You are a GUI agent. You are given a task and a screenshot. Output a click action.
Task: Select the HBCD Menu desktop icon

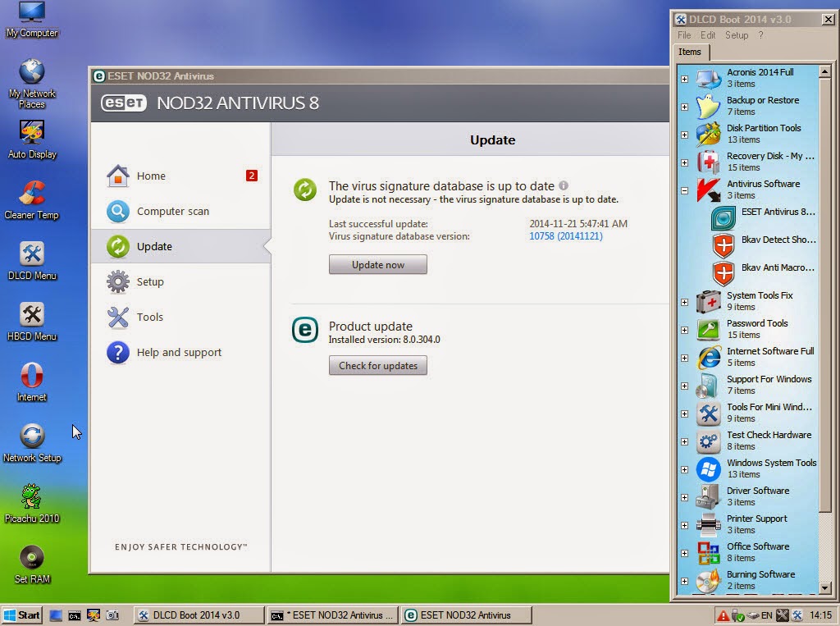pyautogui.click(x=32, y=322)
